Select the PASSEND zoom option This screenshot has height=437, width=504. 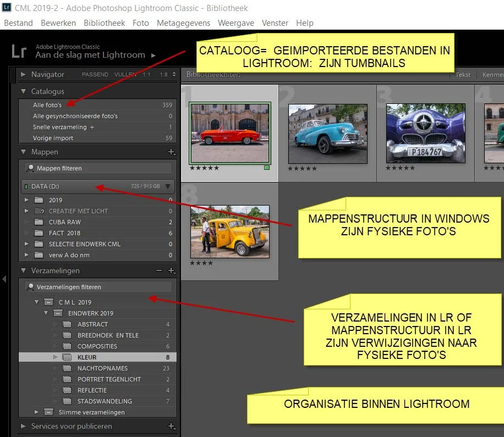click(95, 75)
